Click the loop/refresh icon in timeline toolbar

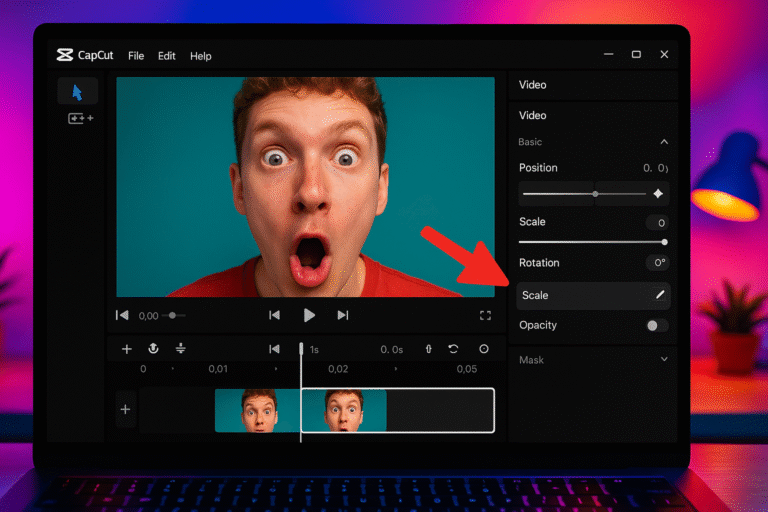pos(454,349)
